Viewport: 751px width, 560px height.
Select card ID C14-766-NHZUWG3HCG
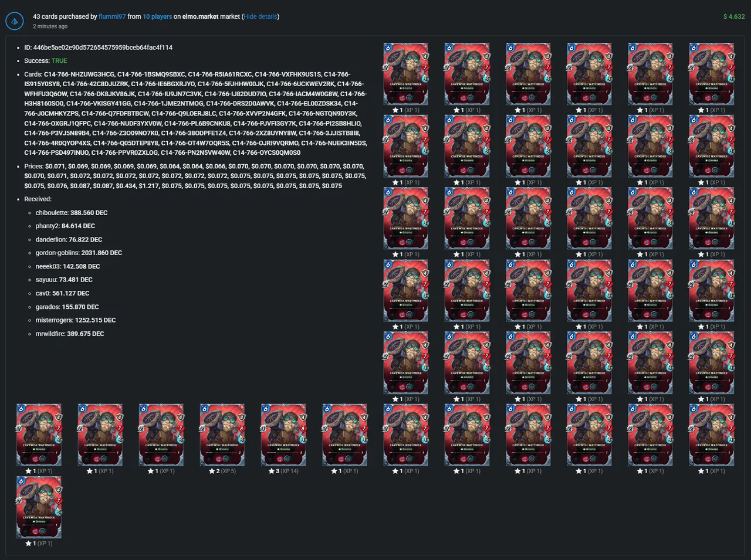tap(79, 74)
